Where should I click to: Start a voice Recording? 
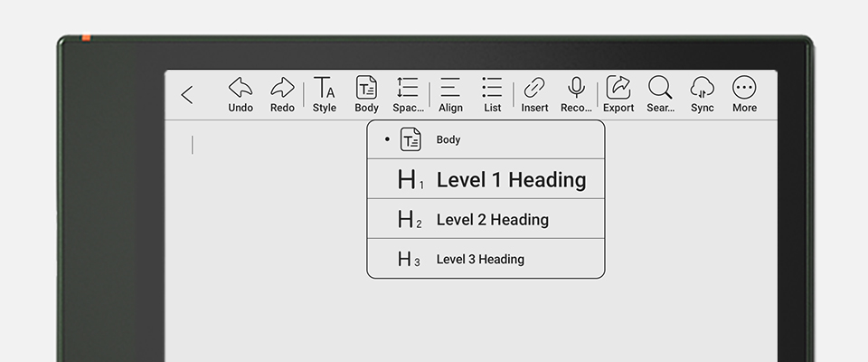576,95
